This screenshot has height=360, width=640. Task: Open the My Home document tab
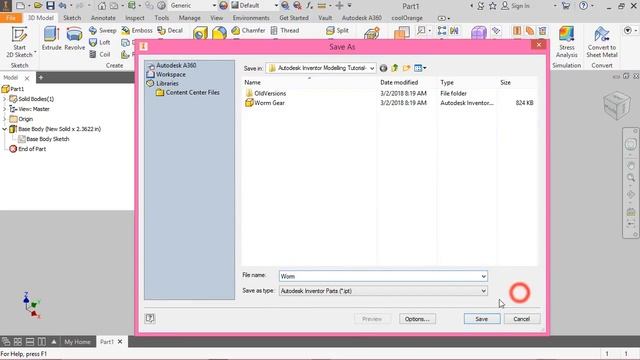click(77, 342)
